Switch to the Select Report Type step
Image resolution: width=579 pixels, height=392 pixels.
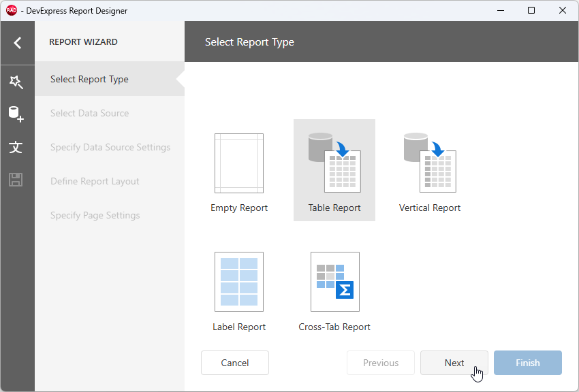[88, 79]
